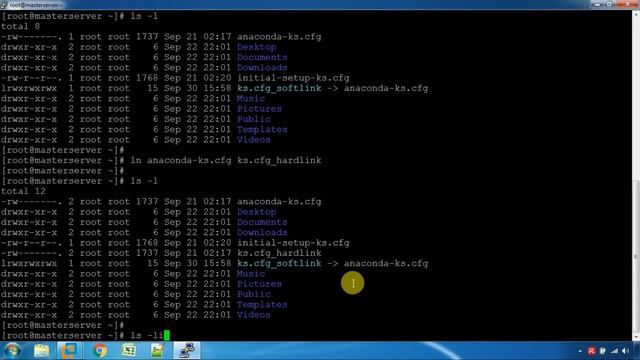Click the 'total 8' output line
The height and width of the screenshot is (360, 640).
20,27
